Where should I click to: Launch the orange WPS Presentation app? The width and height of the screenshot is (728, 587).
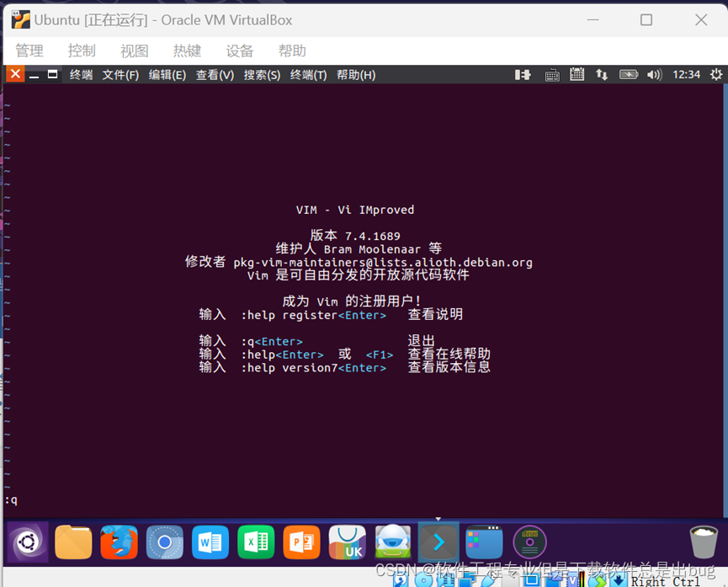click(x=301, y=542)
